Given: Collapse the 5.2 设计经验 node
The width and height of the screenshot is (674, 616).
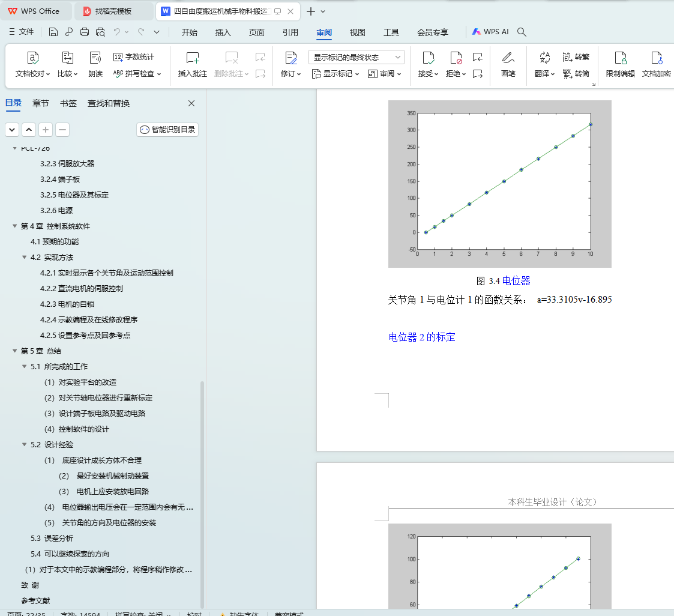Looking at the screenshot, I should pos(24,444).
